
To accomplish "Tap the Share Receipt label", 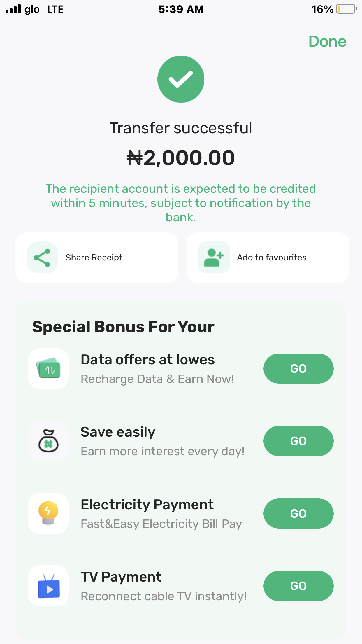I will pos(94,258).
